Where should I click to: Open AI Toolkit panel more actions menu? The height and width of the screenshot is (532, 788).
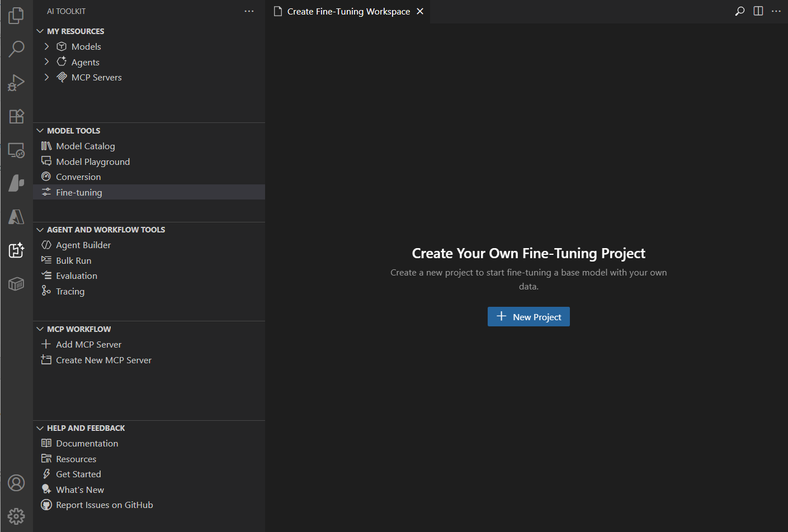tap(249, 11)
